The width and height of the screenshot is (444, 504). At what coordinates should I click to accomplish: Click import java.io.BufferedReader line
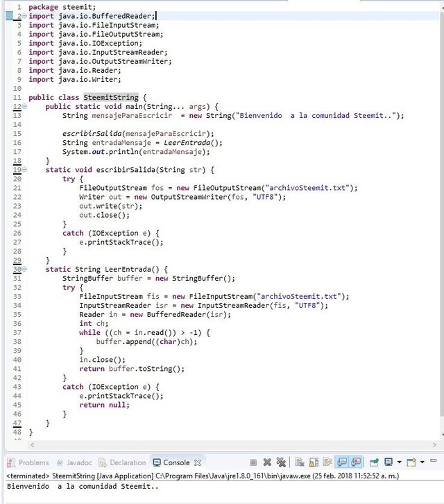click(92, 16)
